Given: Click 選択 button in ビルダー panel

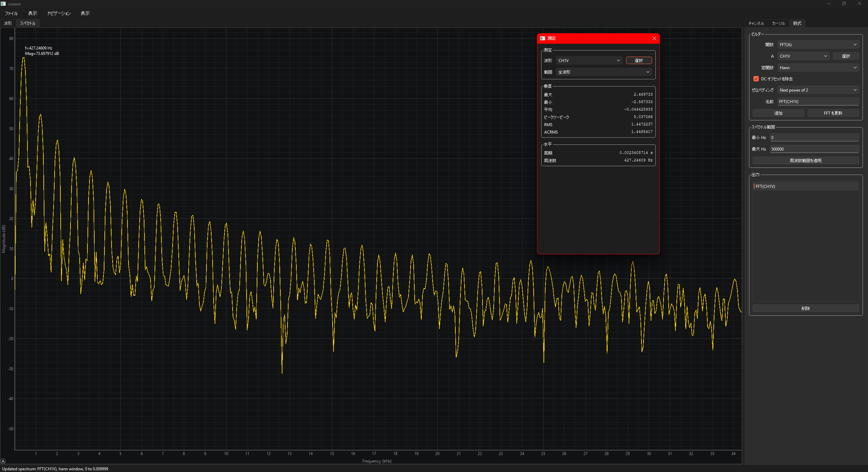Looking at the screenshot, I should click(x=846, y=56).
